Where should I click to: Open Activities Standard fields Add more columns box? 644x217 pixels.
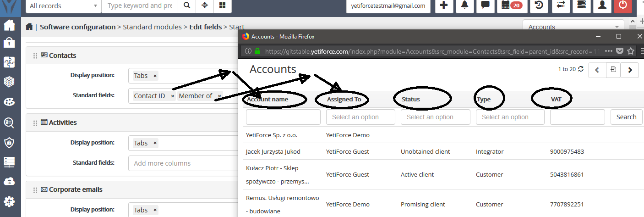pos(183,163)
